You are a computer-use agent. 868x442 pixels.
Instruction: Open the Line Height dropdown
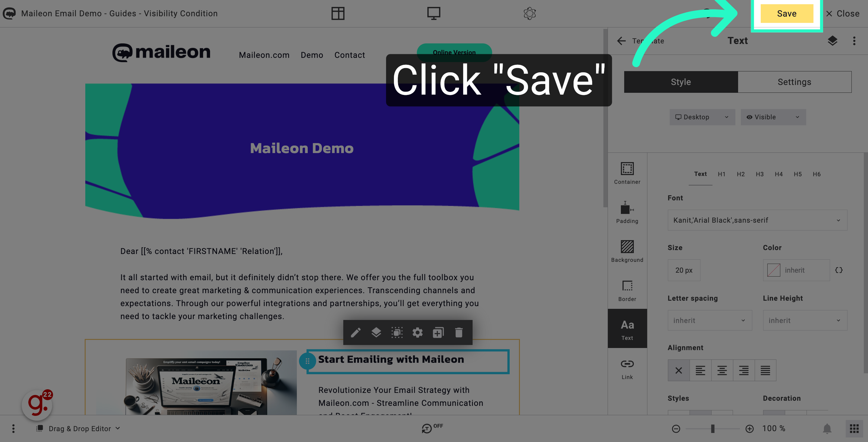(x=805, y=320)
